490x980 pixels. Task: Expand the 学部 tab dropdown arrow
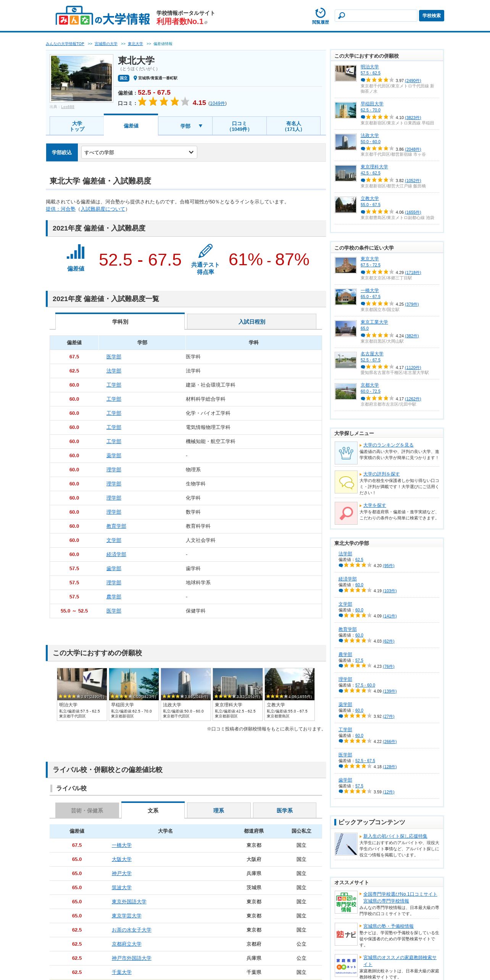pos(200,126)
